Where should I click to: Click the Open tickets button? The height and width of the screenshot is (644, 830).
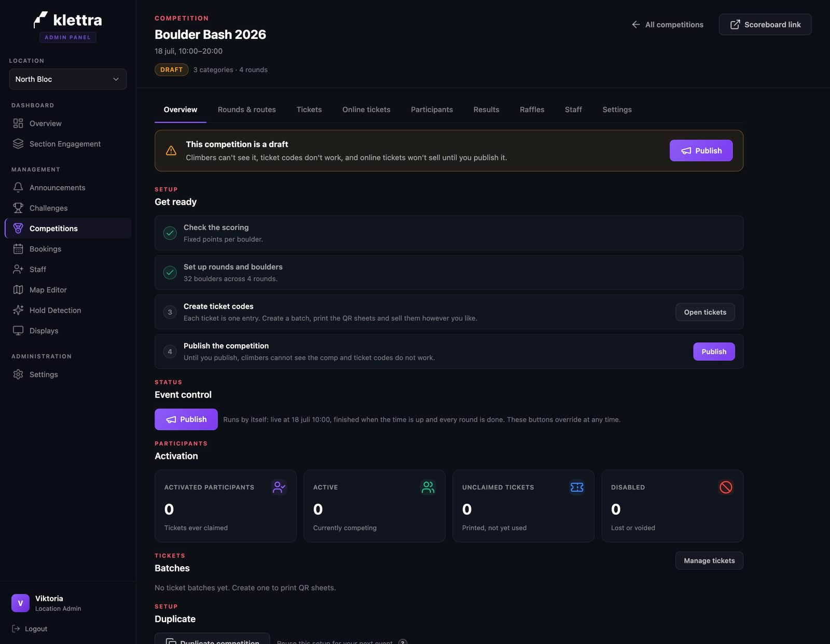[x=705, y=312]
